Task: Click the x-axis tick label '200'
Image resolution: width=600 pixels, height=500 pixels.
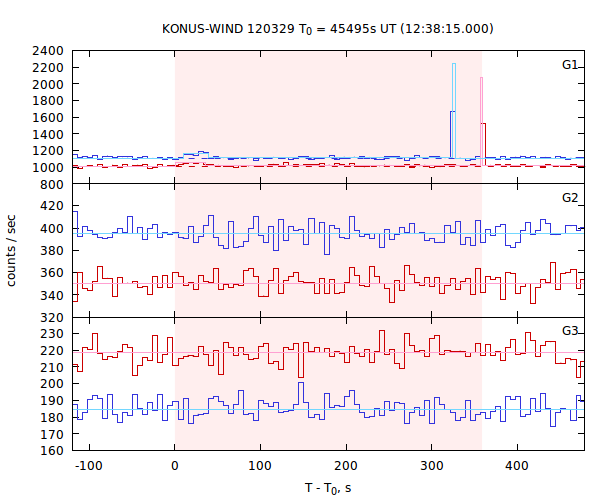Action: 346,466
